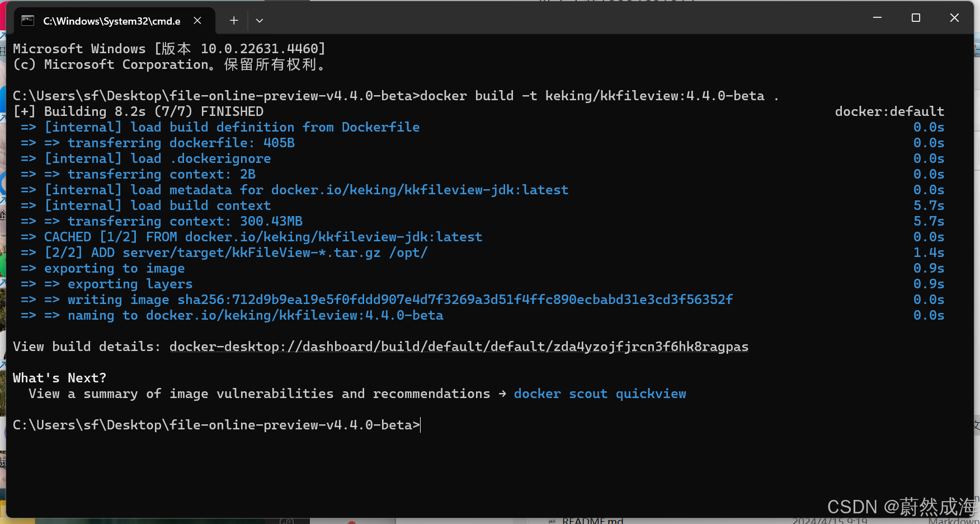
Task: Open the docker-desktop build details link
Action: 459,347
